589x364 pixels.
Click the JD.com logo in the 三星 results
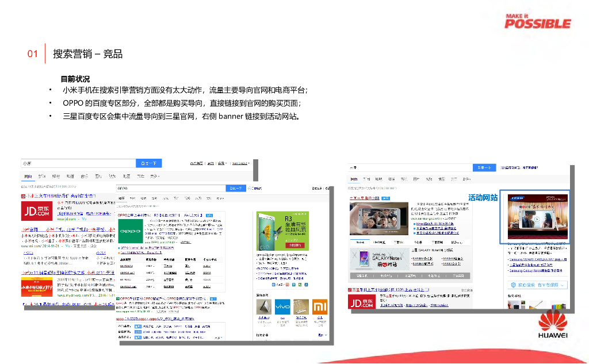(x=362, y=302)
